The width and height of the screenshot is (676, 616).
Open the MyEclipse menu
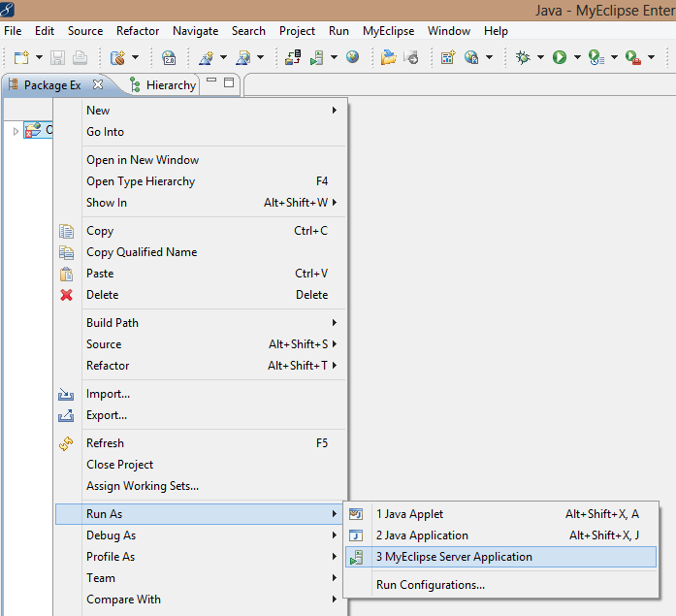click(x=388, y=31)
